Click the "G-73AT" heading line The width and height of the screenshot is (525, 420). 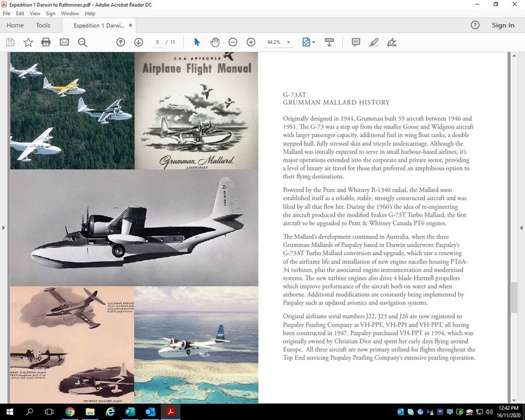click(295, 94)
